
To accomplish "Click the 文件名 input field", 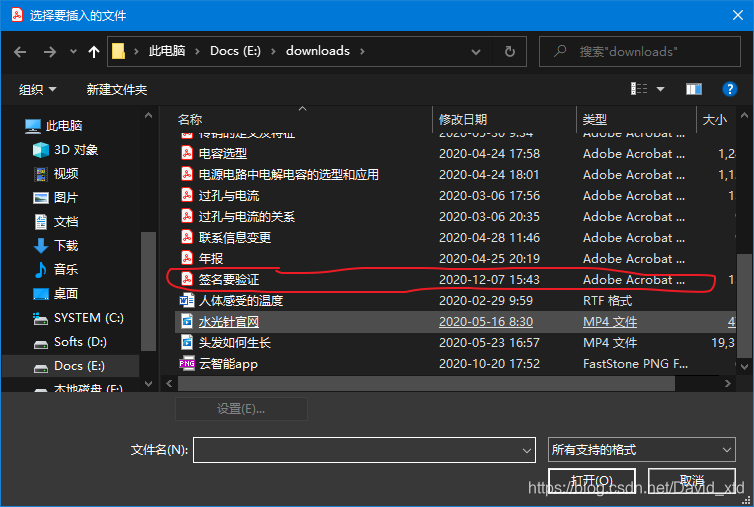I will (364, 450).
